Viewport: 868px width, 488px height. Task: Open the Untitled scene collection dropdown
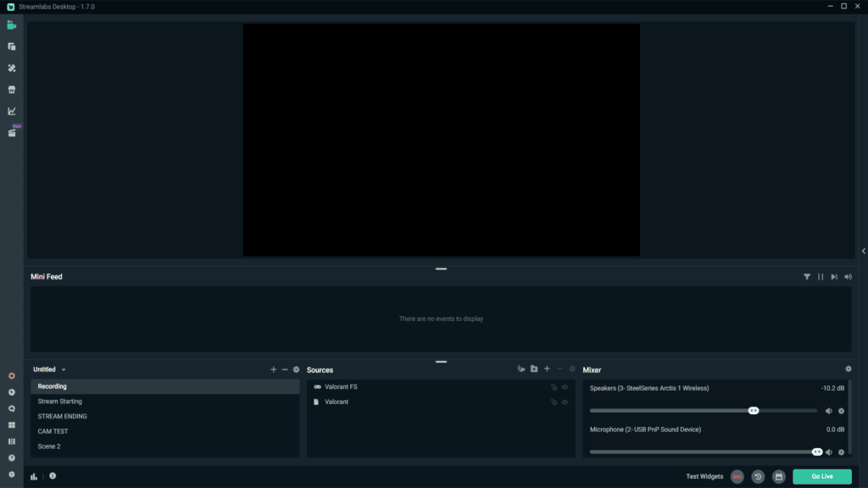49,369
